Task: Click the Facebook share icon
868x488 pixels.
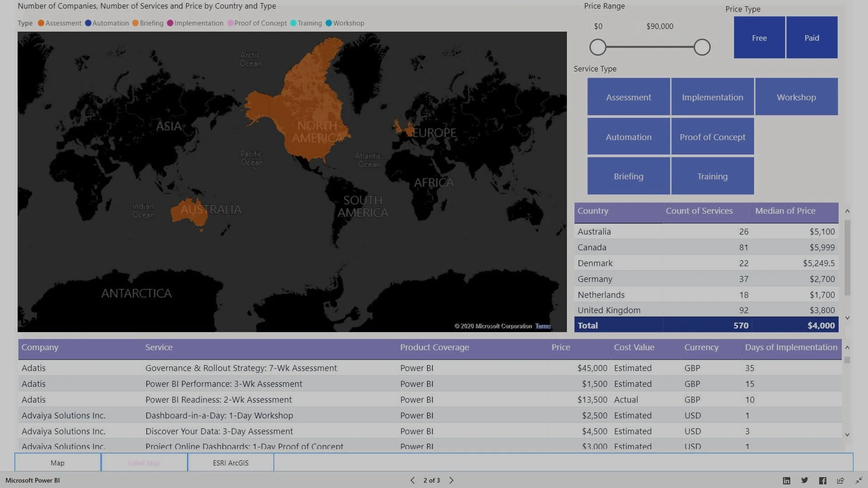Action: pos(823,481)
